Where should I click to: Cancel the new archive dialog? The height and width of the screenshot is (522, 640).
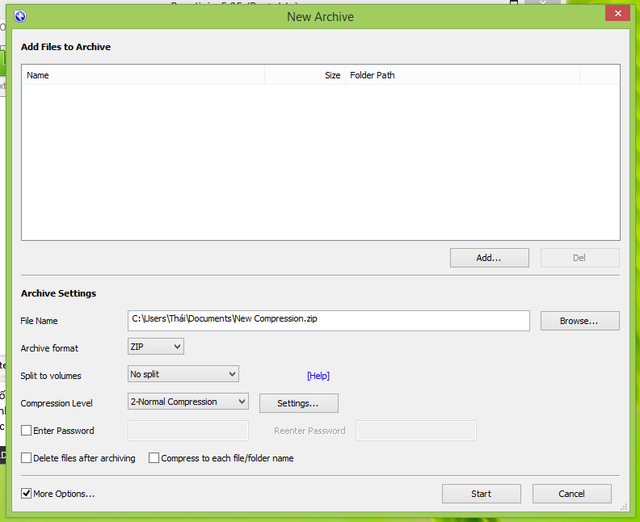point(571,494)
